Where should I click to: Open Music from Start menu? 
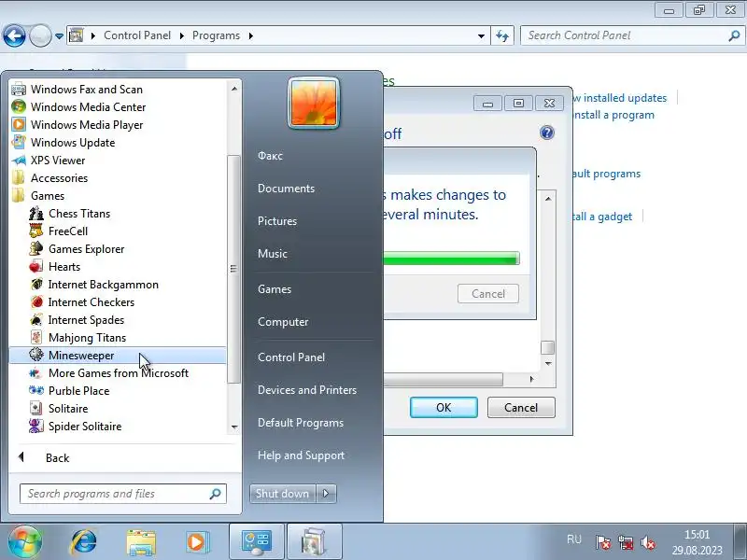click(x=272, y=253)
